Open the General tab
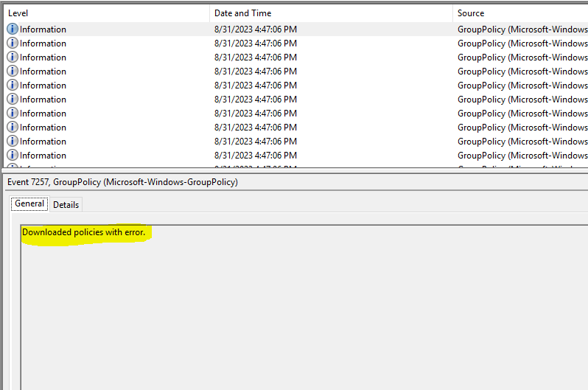Viewport: 588px width, 390px height. 29,203
